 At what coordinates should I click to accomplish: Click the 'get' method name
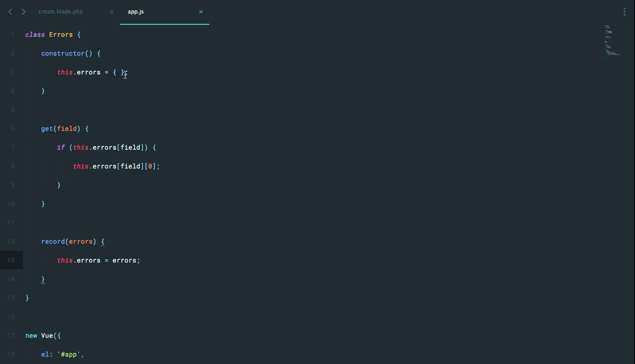(x=47, y=129)
